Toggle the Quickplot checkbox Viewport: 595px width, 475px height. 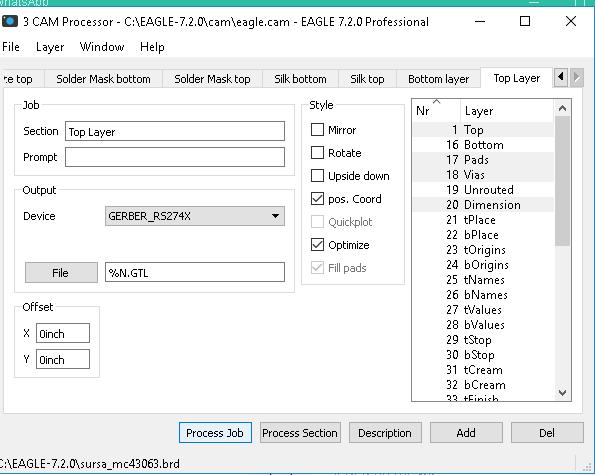(x=317, y=222)
